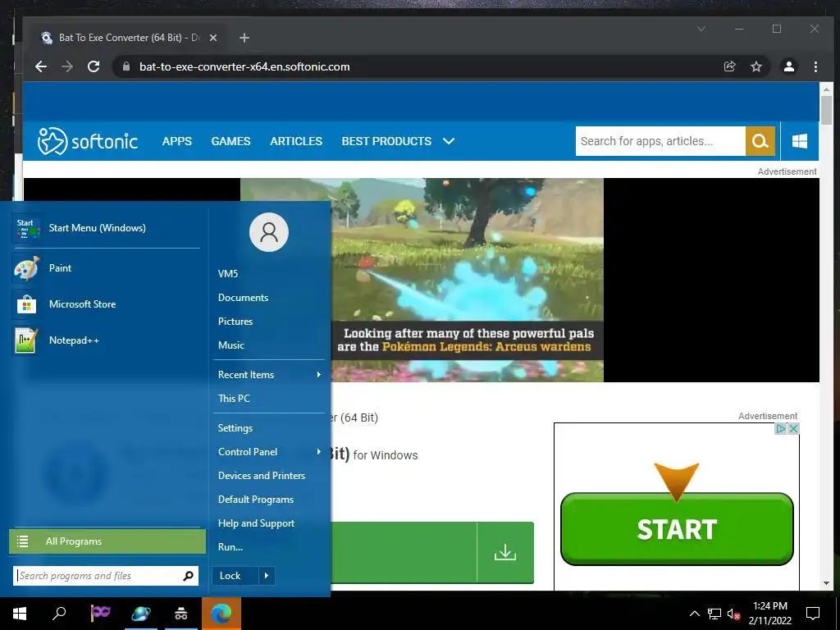The image size is (840, 630).
Task: Open the tab search dropdown chevron
Action: coord(701,29)
